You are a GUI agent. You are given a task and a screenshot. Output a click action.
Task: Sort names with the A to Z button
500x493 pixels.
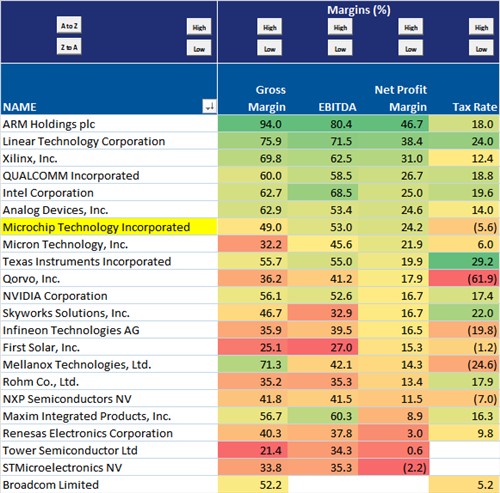[69, 25]
